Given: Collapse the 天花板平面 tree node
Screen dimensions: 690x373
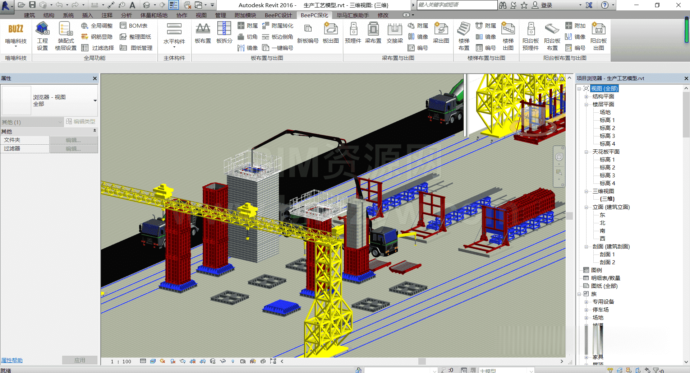Looking at the screenshot, I should pos(586,152).
